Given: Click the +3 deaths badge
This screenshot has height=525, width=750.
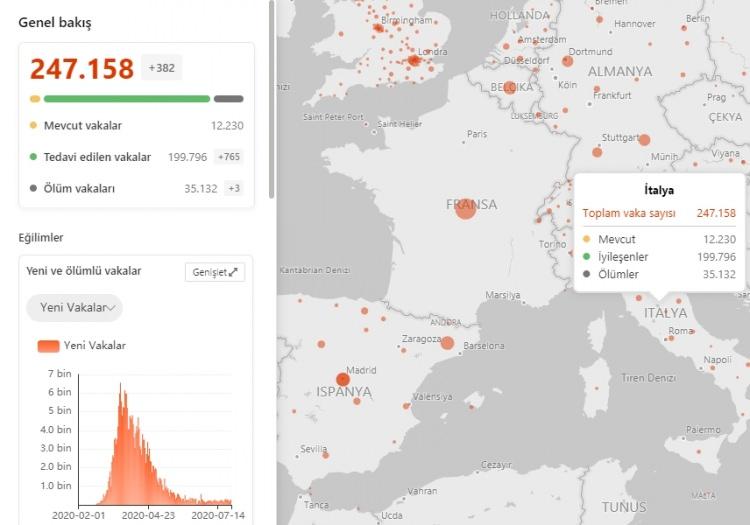Looking at the screenshot, I should pyautogui.click(x=234, y=188).
